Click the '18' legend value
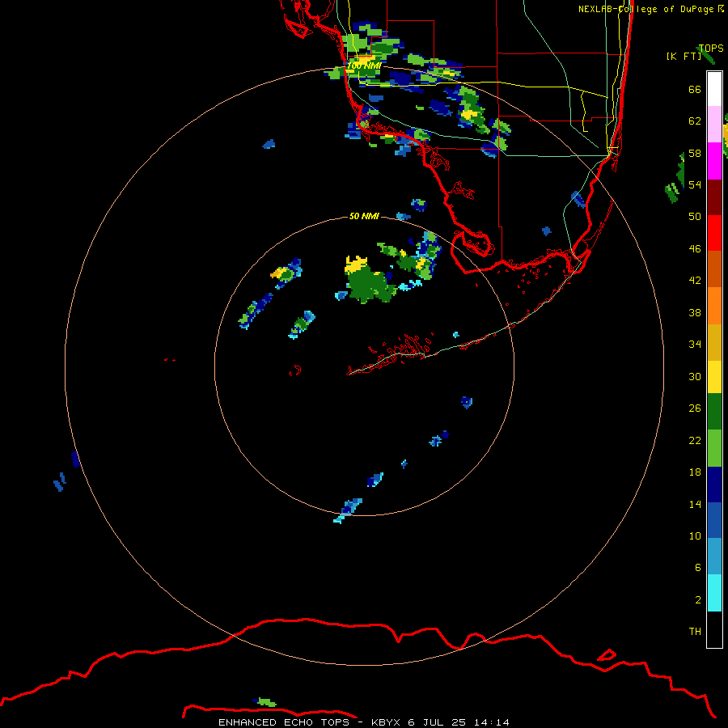This screenshot has width=728, height=728. coord(695,472)
